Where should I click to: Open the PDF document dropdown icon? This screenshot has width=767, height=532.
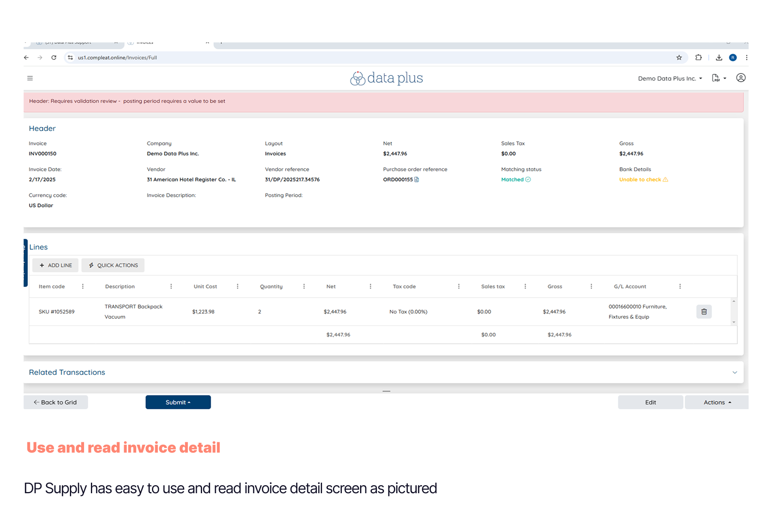pos(719,78)
